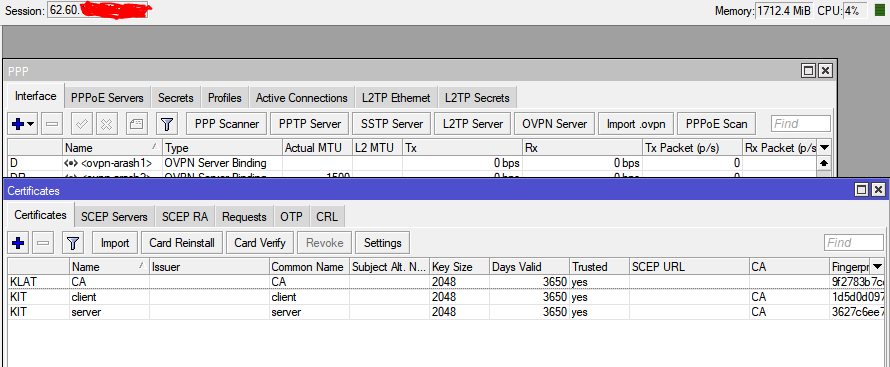Screen dimensions: 890x367
Task: Click the Revoke button
Action: pos(325,243)
